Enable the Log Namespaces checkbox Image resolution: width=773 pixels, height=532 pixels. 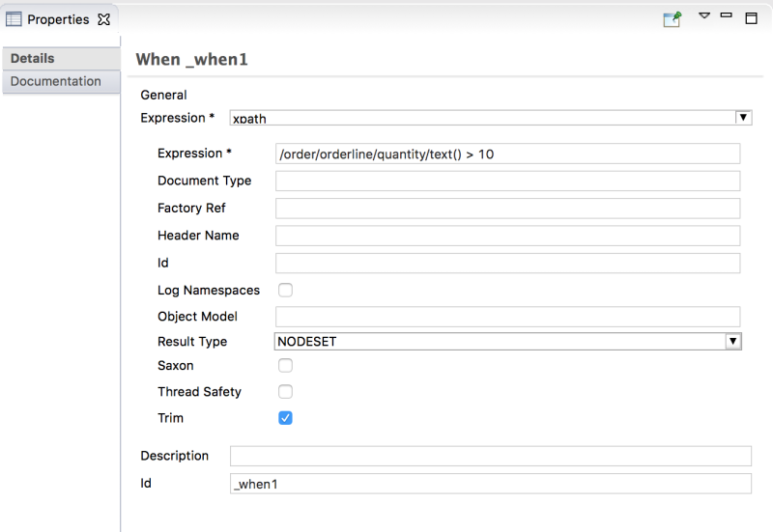click(x=285, y=290)
